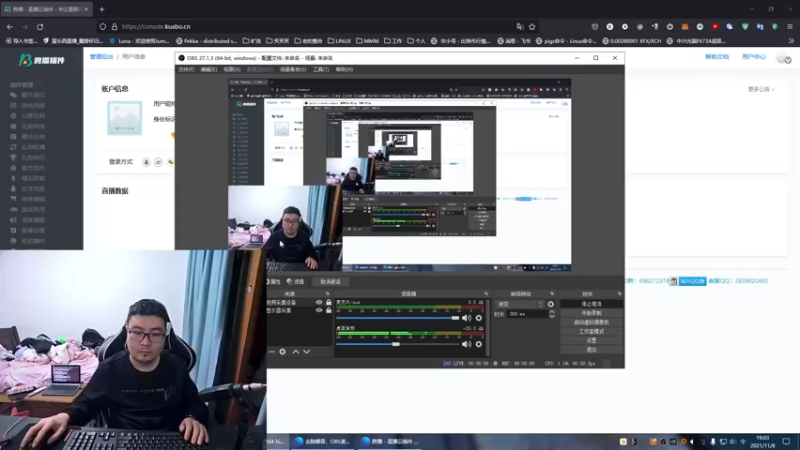This screenshot has height=450, width=800.
Task: Open transition properties gear in OBS
Action: pos(551,304)
